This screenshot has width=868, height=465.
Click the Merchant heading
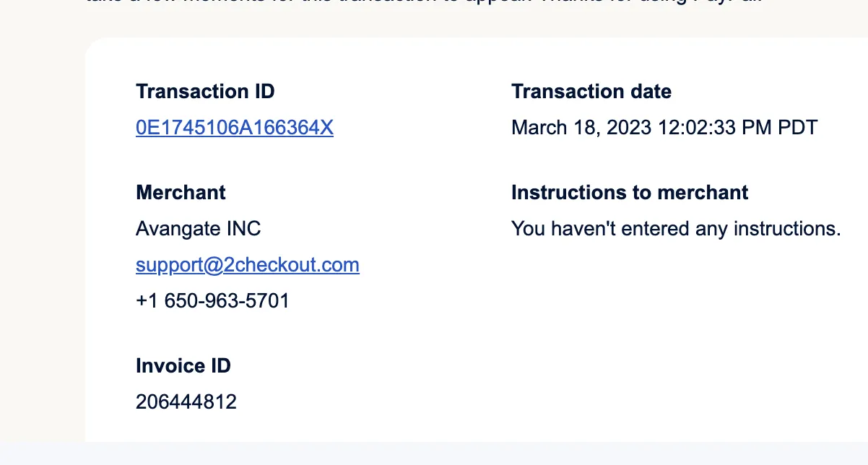pyautogui.click(x=181, y=193)
